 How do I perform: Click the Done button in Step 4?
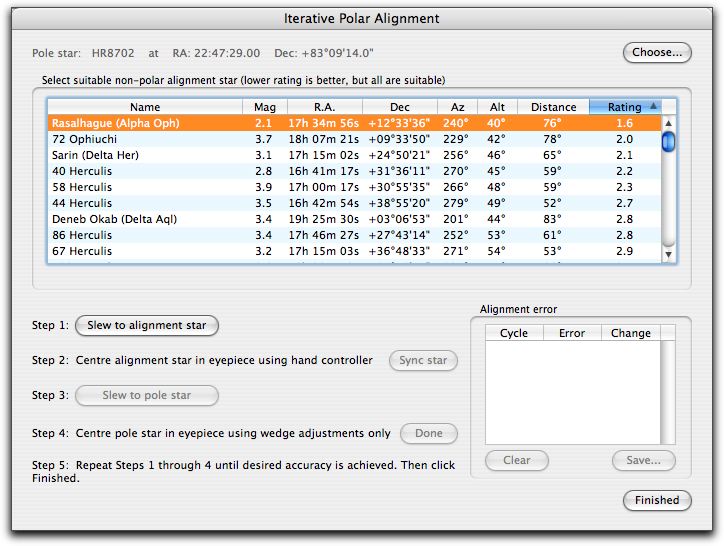tap(429, 433)
